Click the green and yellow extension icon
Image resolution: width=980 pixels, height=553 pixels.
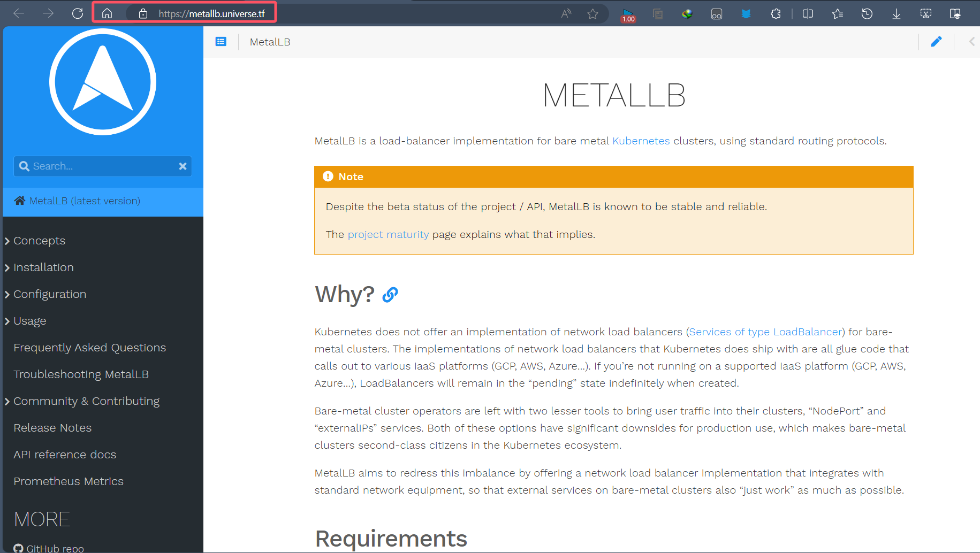687,14
